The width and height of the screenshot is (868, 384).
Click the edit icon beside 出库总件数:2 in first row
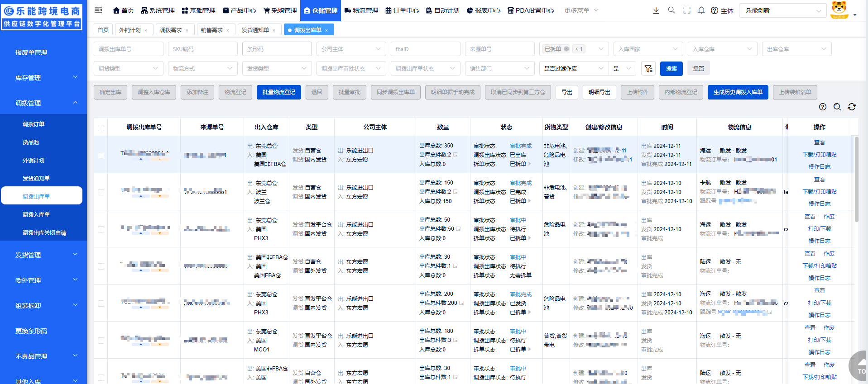click(455, 155)
